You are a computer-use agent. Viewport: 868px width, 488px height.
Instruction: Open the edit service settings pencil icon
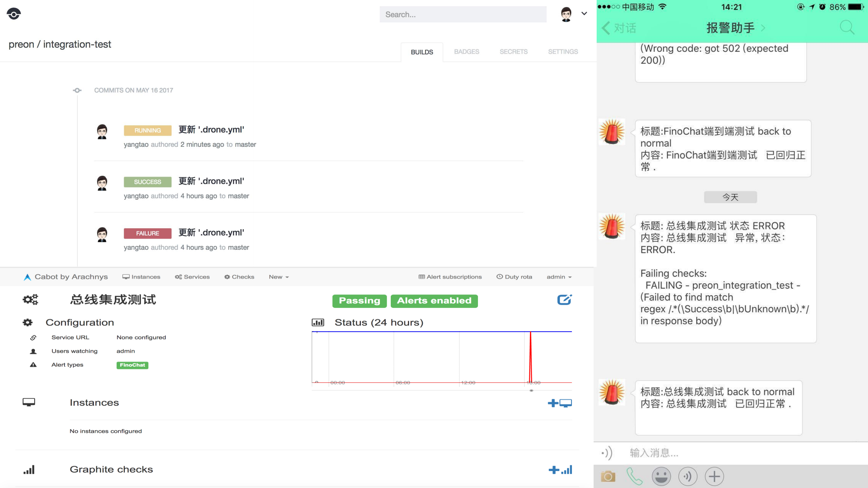[564, 299]
